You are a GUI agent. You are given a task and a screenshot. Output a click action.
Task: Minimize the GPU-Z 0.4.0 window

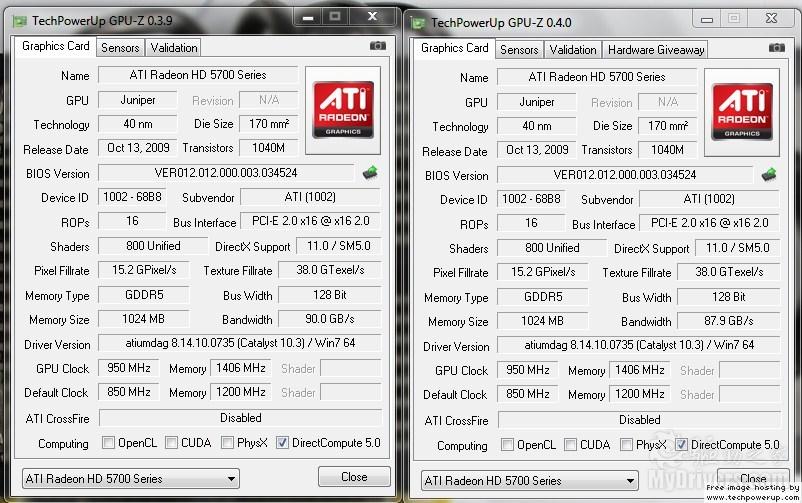707,19
